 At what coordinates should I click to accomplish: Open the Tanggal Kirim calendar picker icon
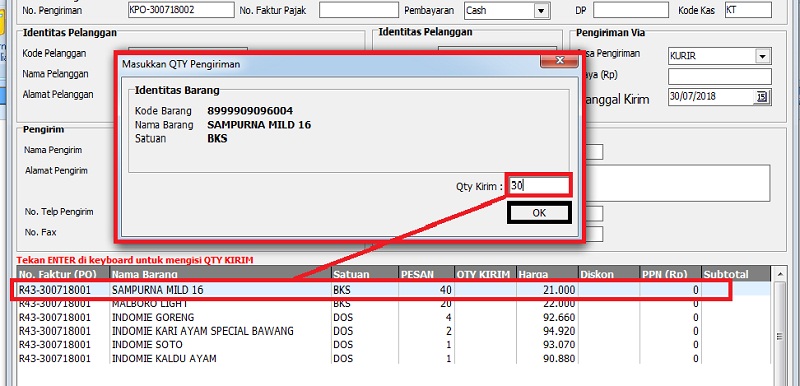click(762, 96)
